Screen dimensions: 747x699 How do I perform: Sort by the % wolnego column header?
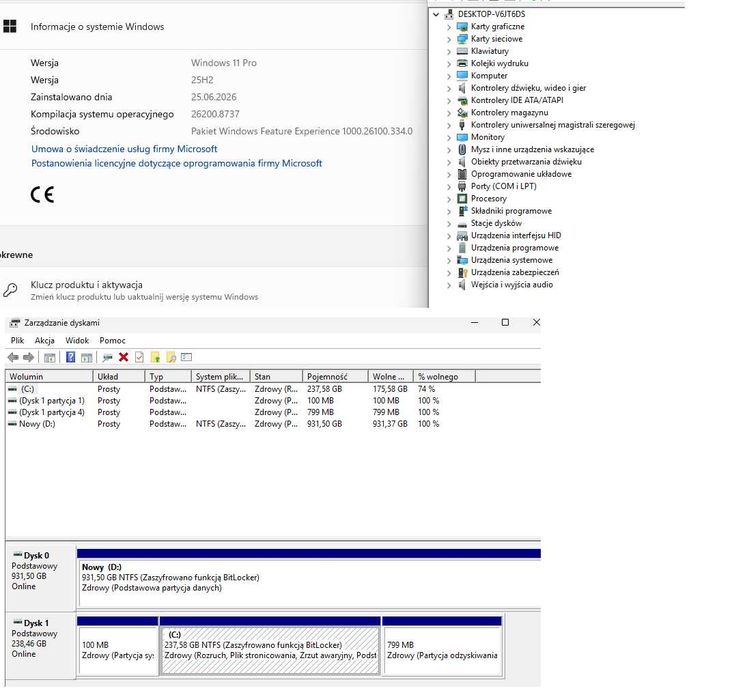click(444, 376)
